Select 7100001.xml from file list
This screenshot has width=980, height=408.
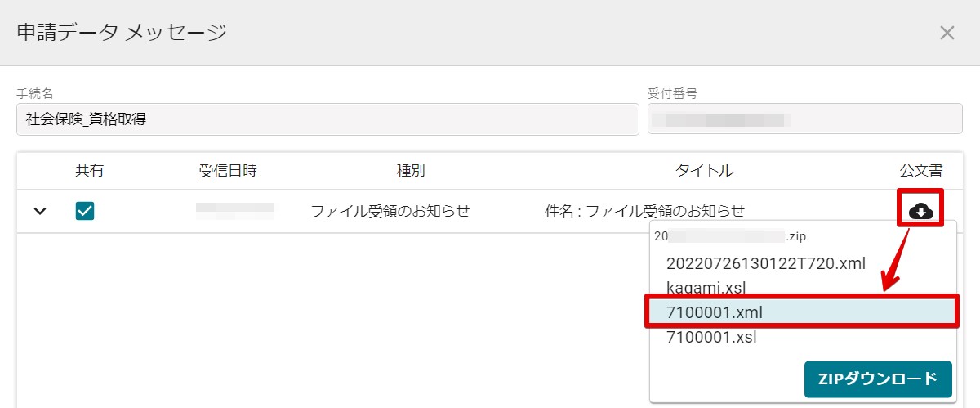tap(803, 312)
